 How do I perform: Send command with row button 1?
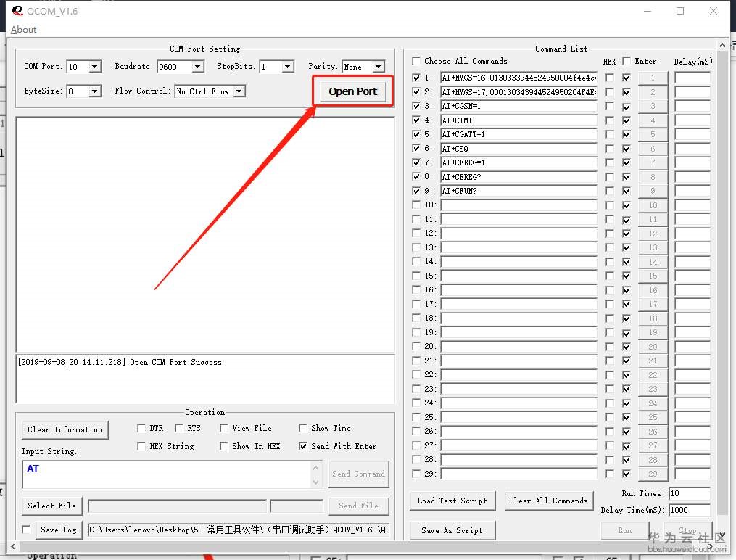653,78
